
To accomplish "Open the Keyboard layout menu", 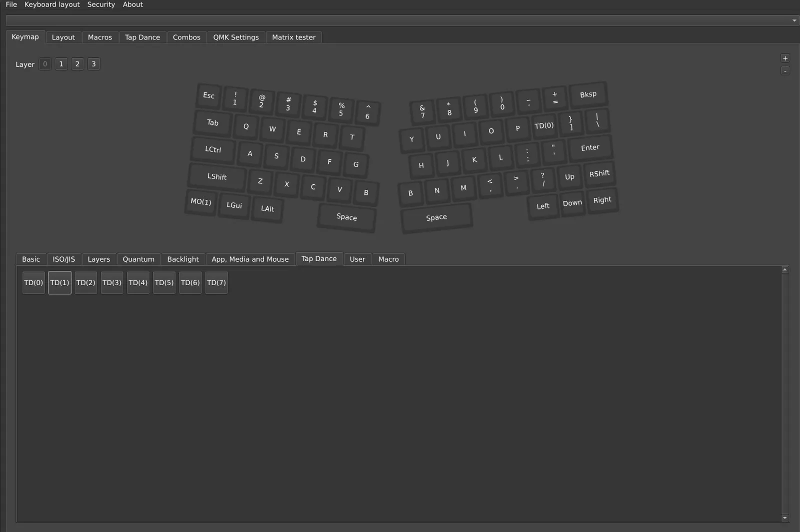I will 52,4.
